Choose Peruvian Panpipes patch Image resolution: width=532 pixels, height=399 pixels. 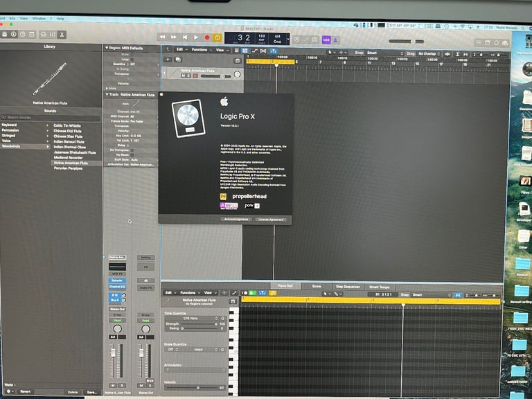click(x=68, y=168)
